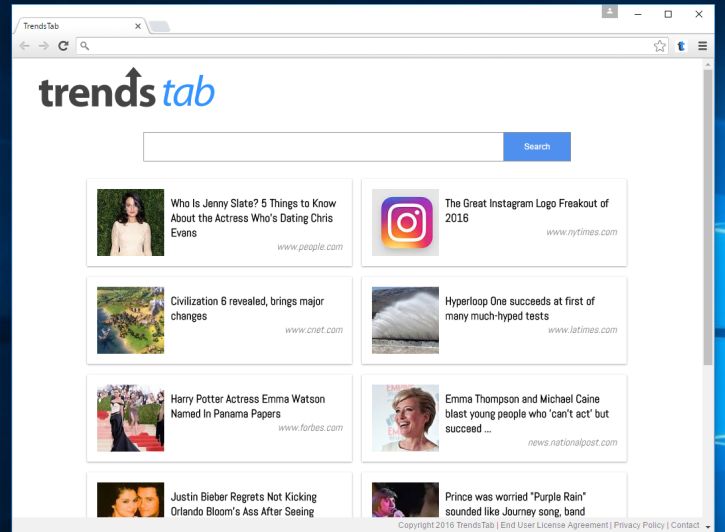Open 'Justin Bieber Regrets' headline

244,504
